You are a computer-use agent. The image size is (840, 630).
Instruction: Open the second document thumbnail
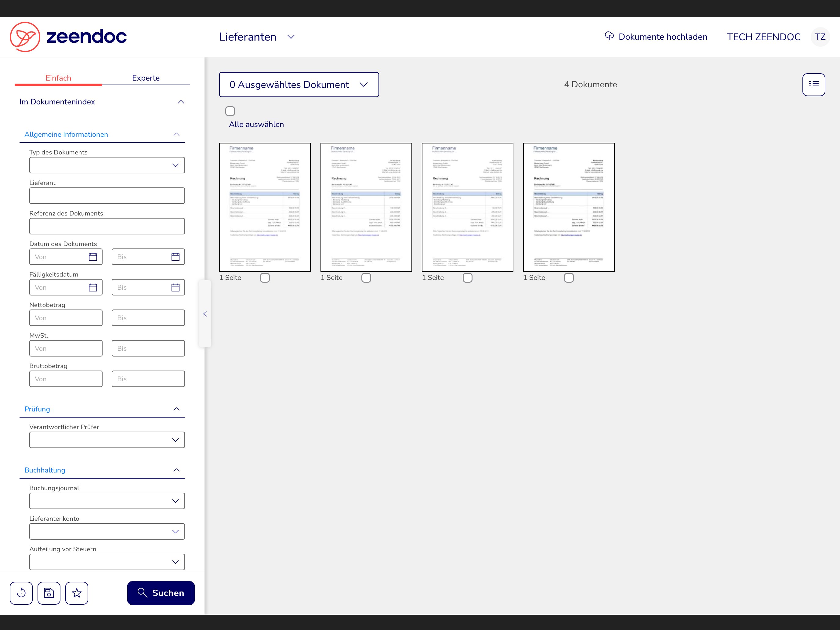(x=366, y=207)
